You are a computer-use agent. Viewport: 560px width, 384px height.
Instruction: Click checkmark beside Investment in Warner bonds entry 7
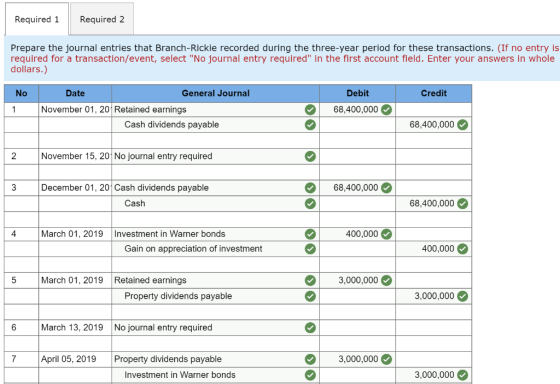[x=310, y=375]
